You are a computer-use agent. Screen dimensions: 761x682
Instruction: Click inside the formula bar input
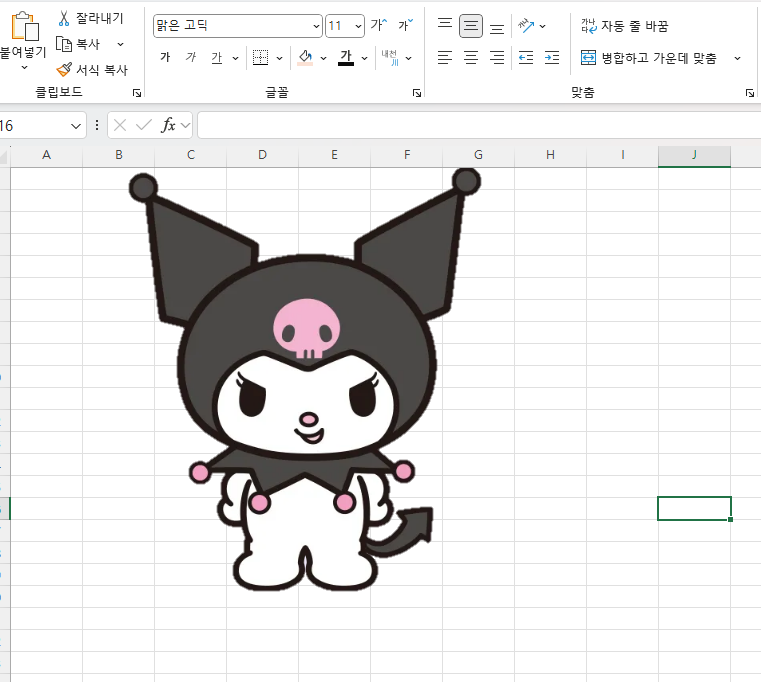[x=479, y=125]
